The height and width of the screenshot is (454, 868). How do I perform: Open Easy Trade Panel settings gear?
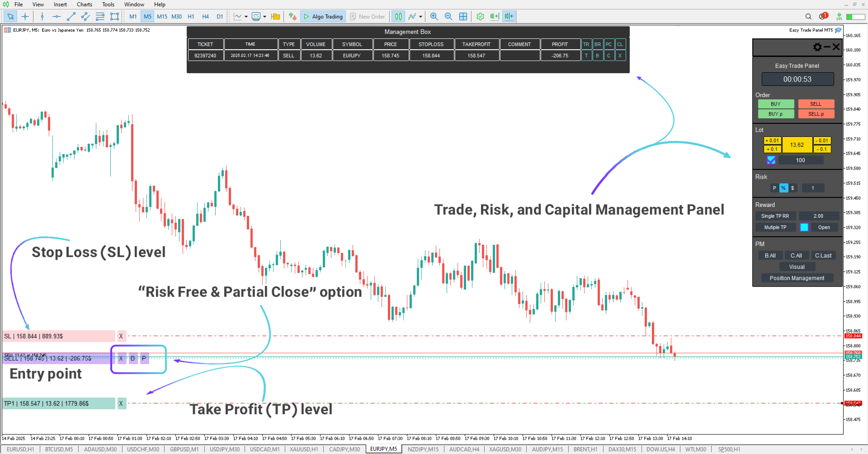817,47
